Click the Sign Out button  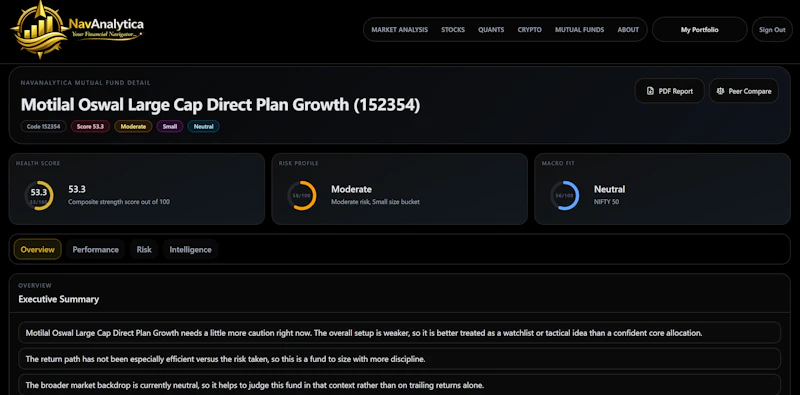(772, 30)
